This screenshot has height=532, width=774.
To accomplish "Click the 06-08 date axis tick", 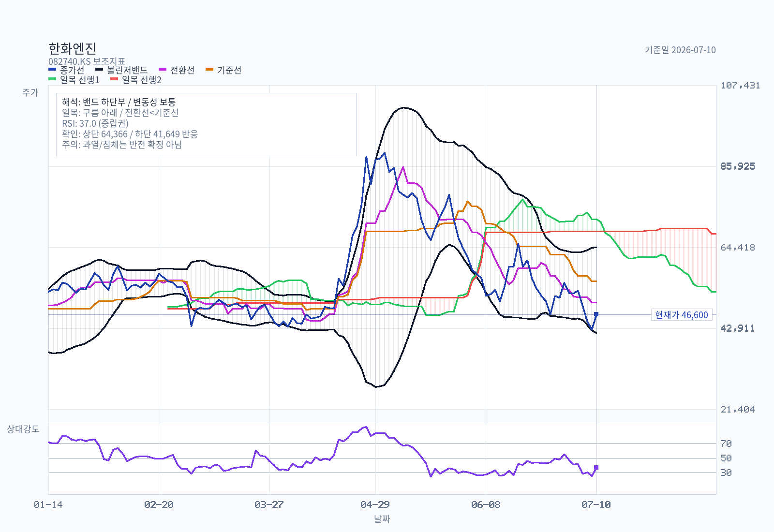I will tap(486, 504).
